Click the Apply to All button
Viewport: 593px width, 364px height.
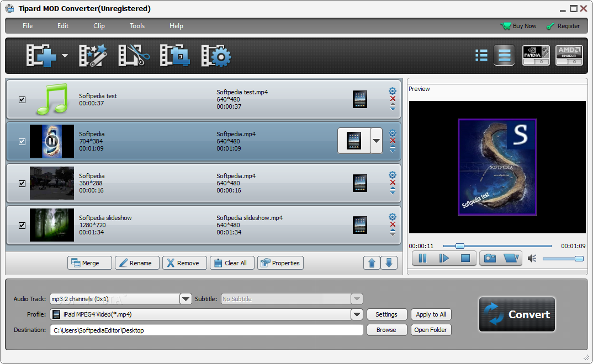pos(431,314)
